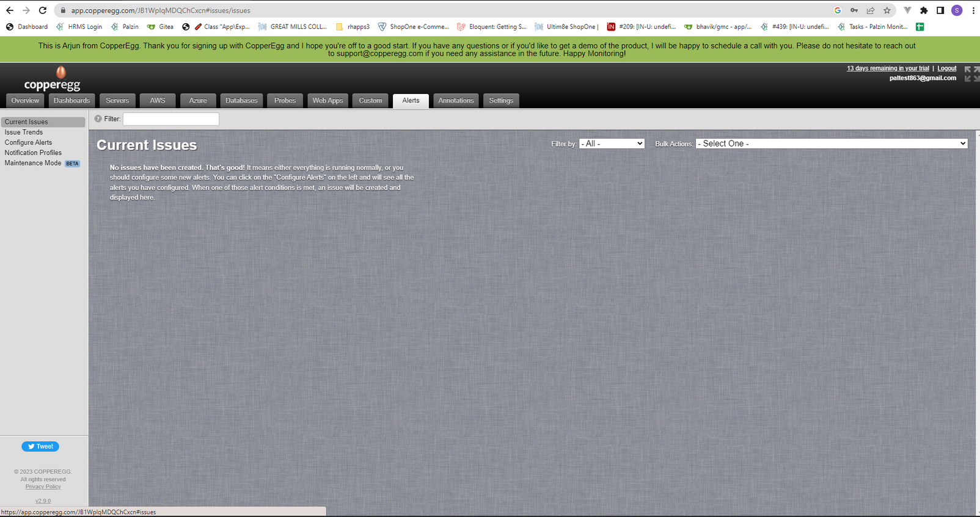Click the Tweet button
This screenshot has height=517, width=980.
(x=40, y=447)
